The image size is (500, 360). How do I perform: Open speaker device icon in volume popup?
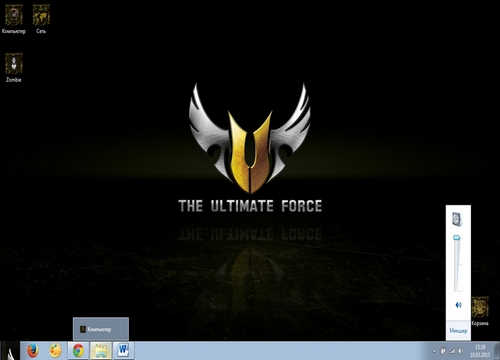(457, 219)
